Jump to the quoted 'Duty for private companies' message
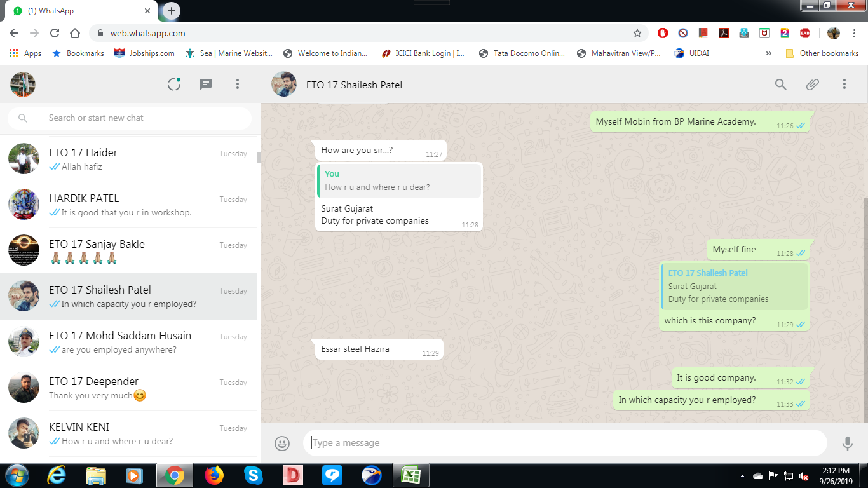 [735, 286]
